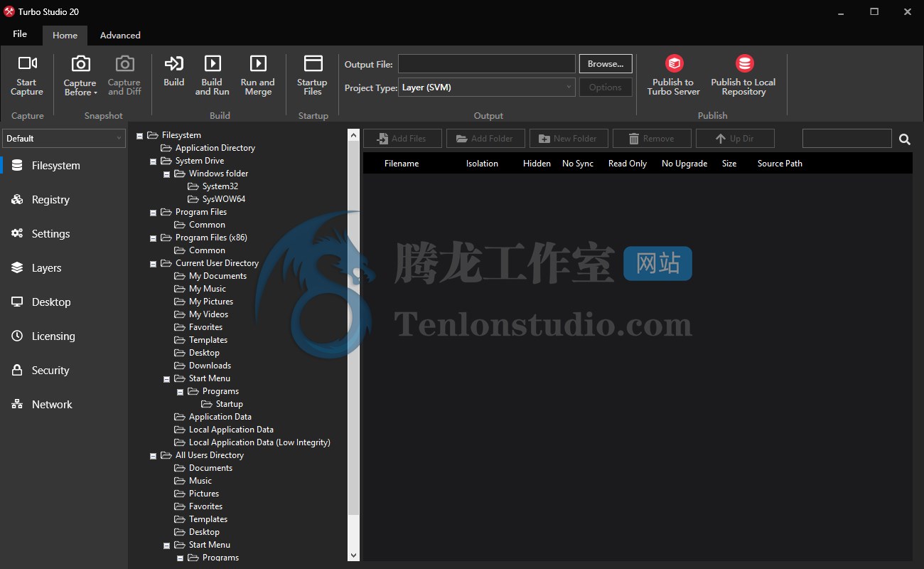Image resolution: width=924 pixels, height=569 pixels.
Task: Open the Startup Files icon
Action: [313, 63]
